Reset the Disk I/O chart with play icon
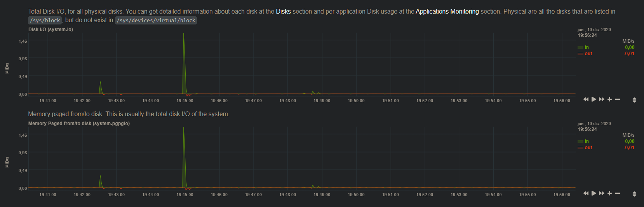Image resolution: width=644 pixels, height=207 pixels. [x=594, y=99]
